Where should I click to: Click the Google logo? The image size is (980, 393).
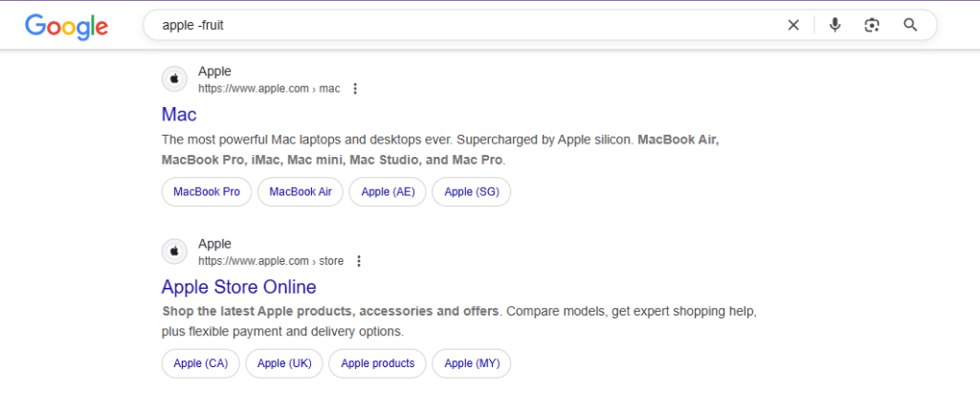coord(66,26)
